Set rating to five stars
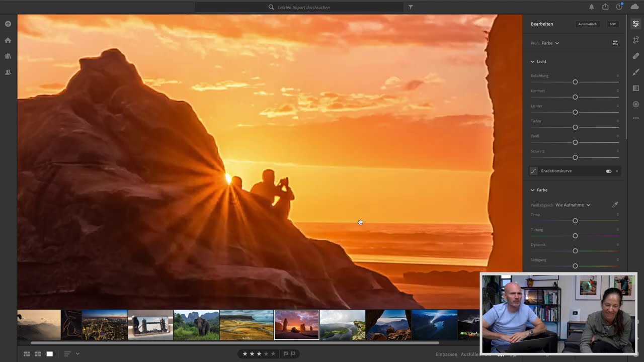The height and width of the screenshot is (362, 644). (273, 354)
